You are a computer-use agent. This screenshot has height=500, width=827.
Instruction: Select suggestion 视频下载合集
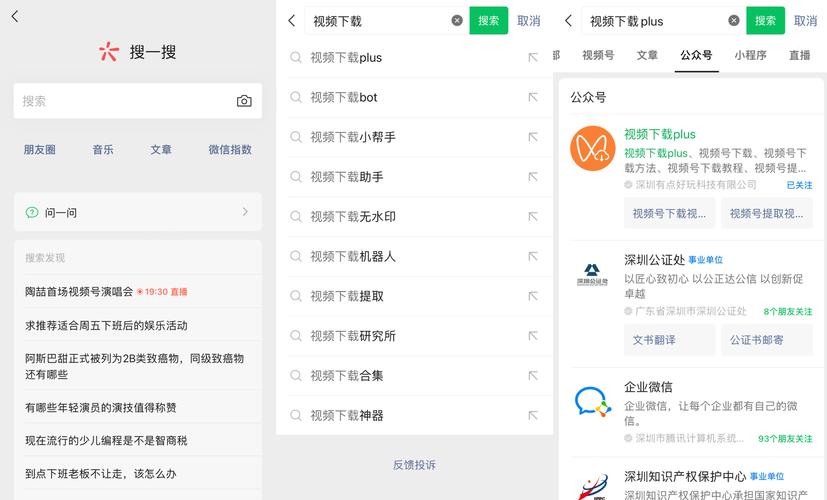pos(347,376)
